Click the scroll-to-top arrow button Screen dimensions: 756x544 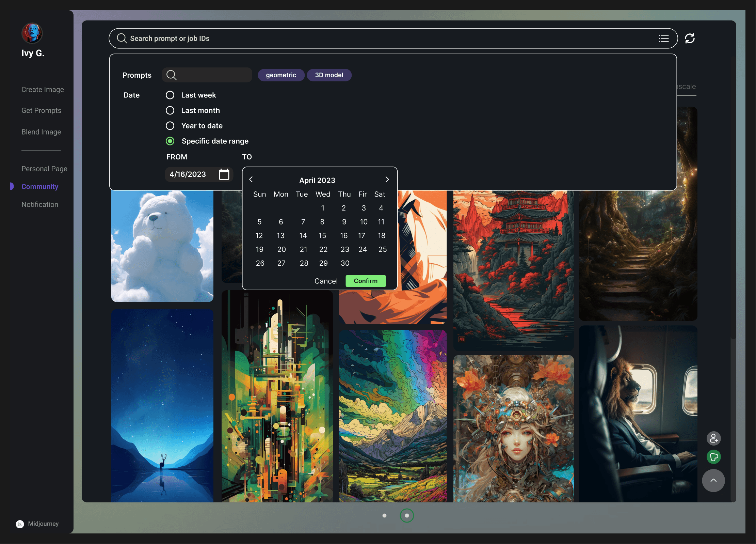click(713, 480)
